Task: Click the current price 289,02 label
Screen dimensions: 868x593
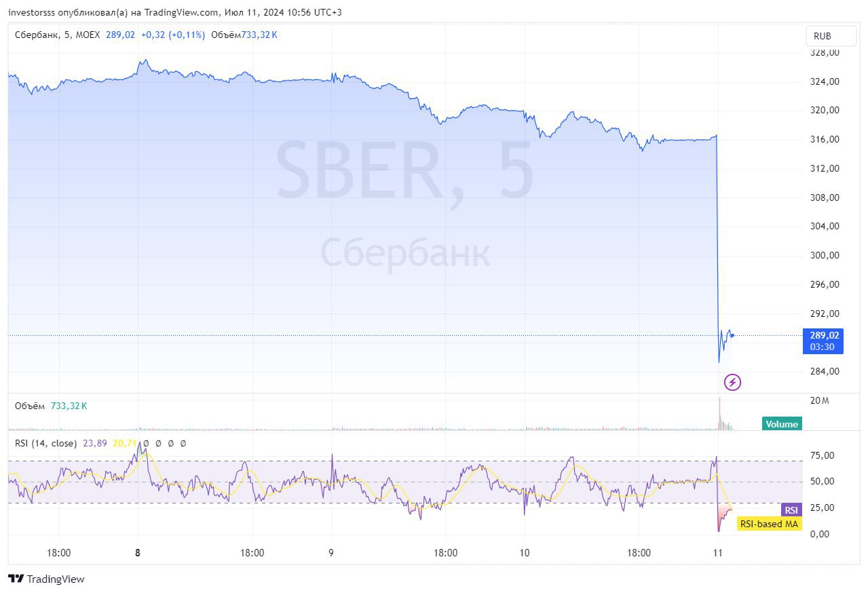Action: click(822, 335)
